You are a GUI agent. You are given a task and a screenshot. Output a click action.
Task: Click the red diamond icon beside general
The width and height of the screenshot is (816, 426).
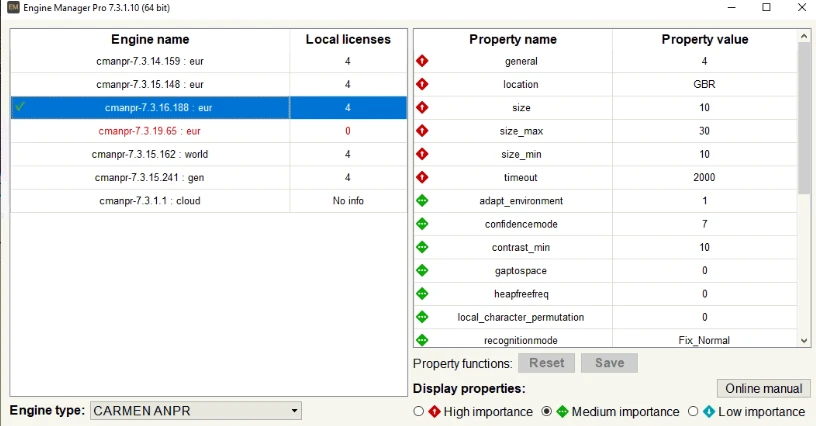point(422,61)
